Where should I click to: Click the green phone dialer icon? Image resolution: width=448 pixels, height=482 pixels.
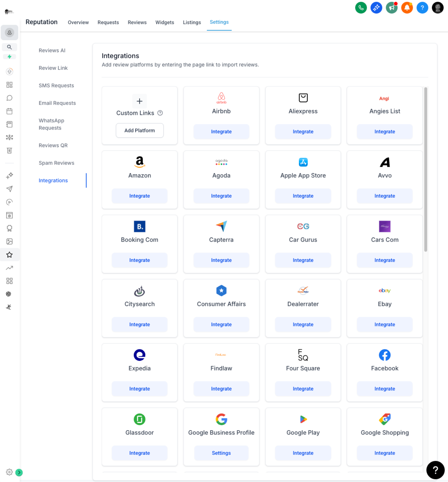(361, 7)
